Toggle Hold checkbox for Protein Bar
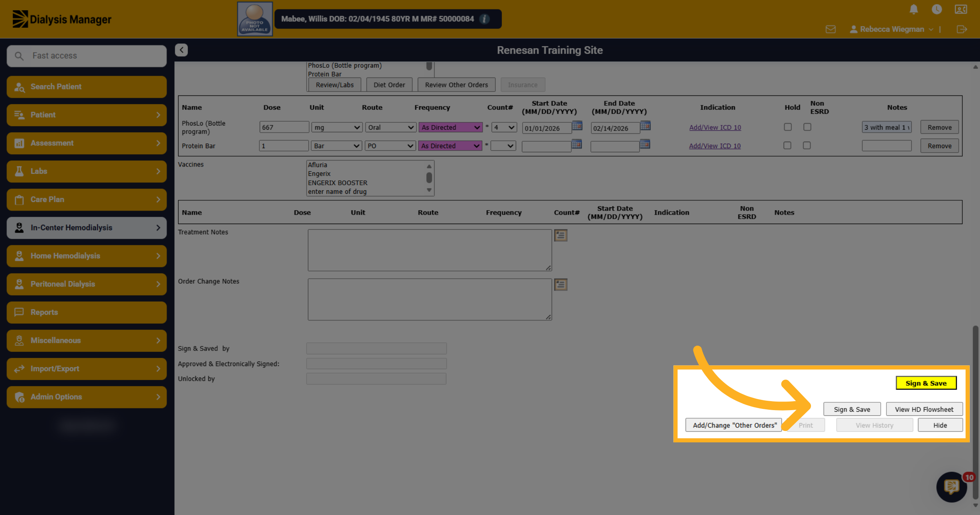980x515 pixels. [x=787, y=145]
